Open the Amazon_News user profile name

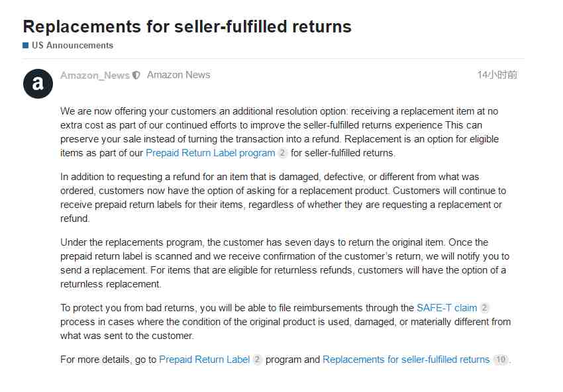click(95, 75)
